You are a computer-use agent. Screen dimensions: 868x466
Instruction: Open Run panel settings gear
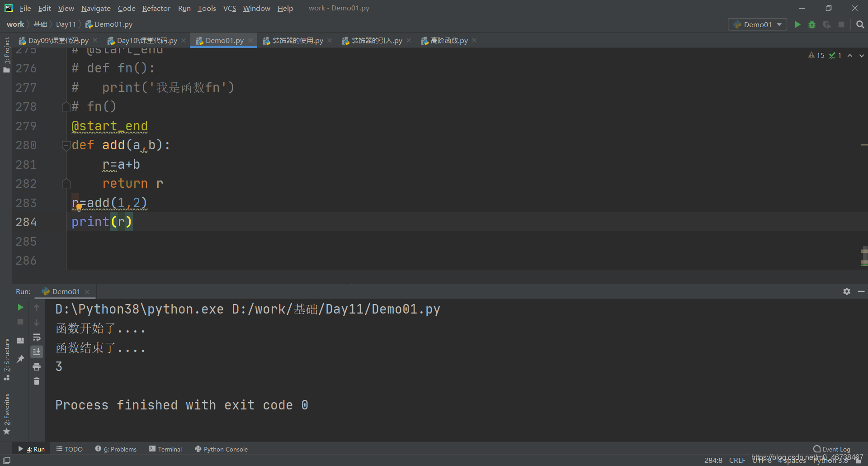(x=847, y=291)
